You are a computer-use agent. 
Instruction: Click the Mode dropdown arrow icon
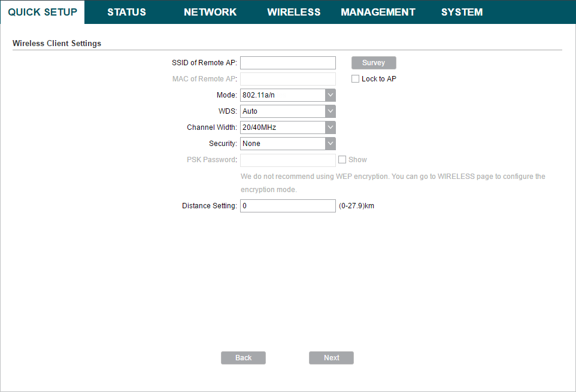[x=330, y=95]
